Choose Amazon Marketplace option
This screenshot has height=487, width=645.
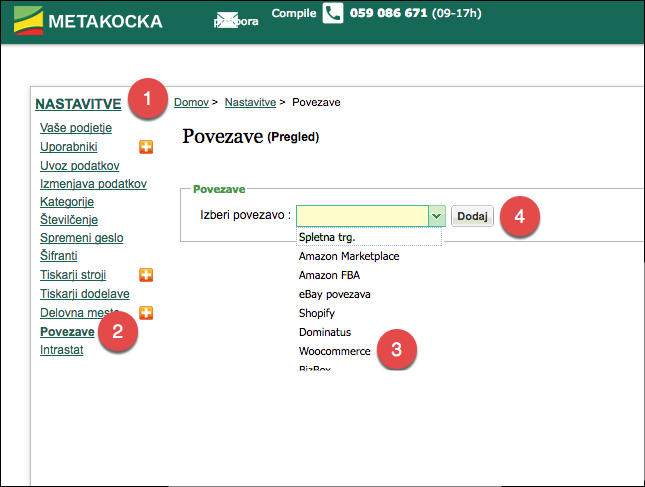[x=349, y=256]
